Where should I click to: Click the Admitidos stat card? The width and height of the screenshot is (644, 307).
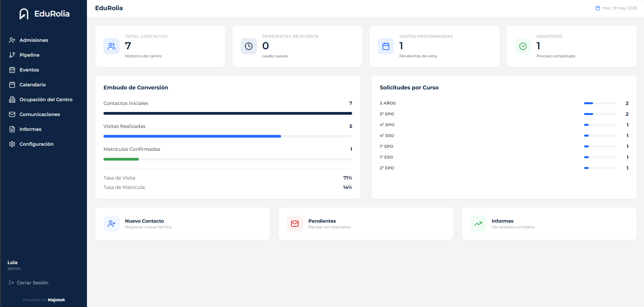(x=572, y=46)
